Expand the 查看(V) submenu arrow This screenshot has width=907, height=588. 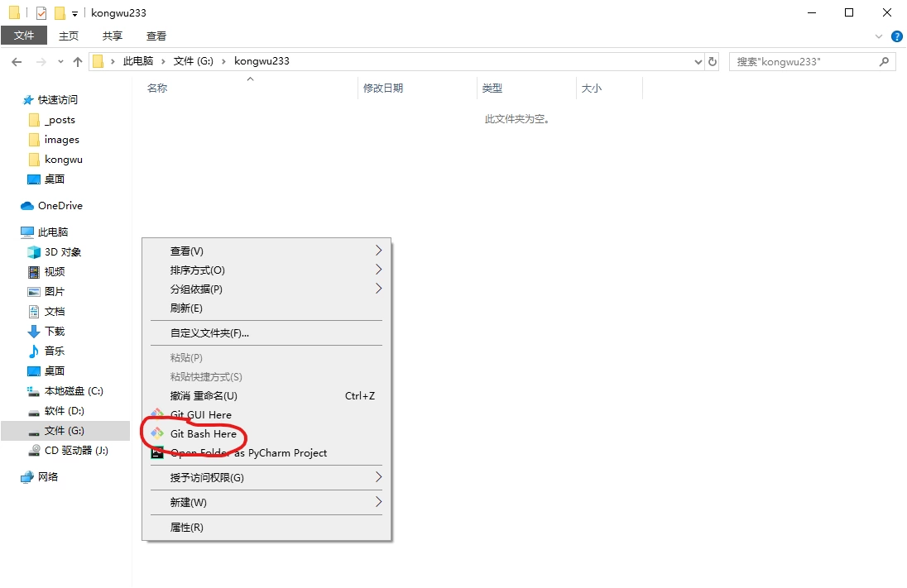378,251
